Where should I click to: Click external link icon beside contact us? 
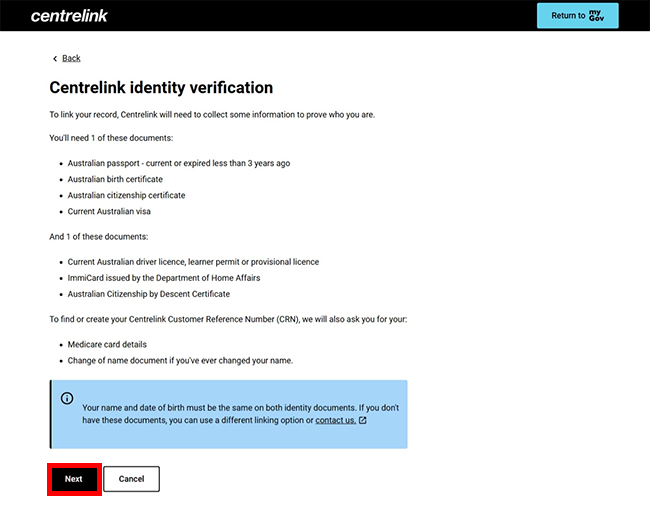[x=362, y=421]
